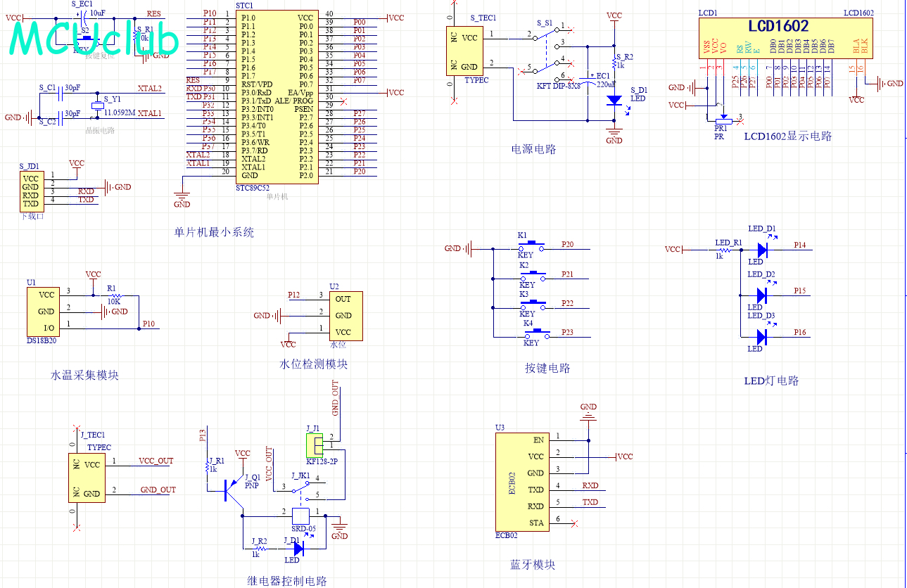Viewport: 907px width, 588px height.
Task: Click the J_J1 green terminal block
Action: click(x=314, y=445)
